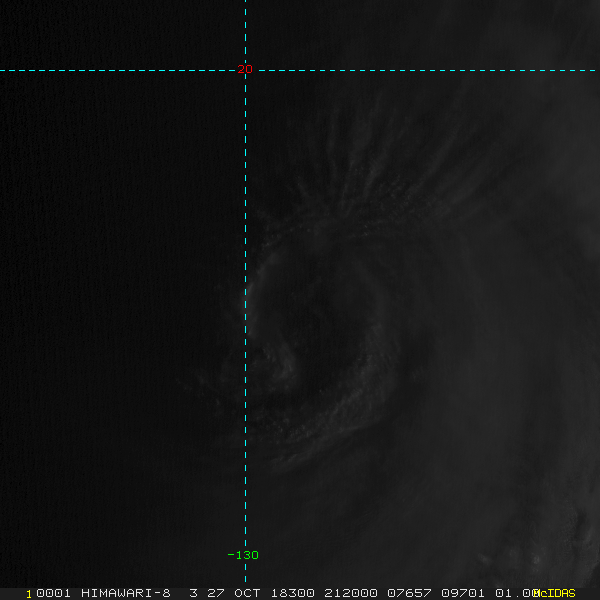The image size is (600, 600).
Task: Click the cyan dashed latitude line
Action: 120,71
